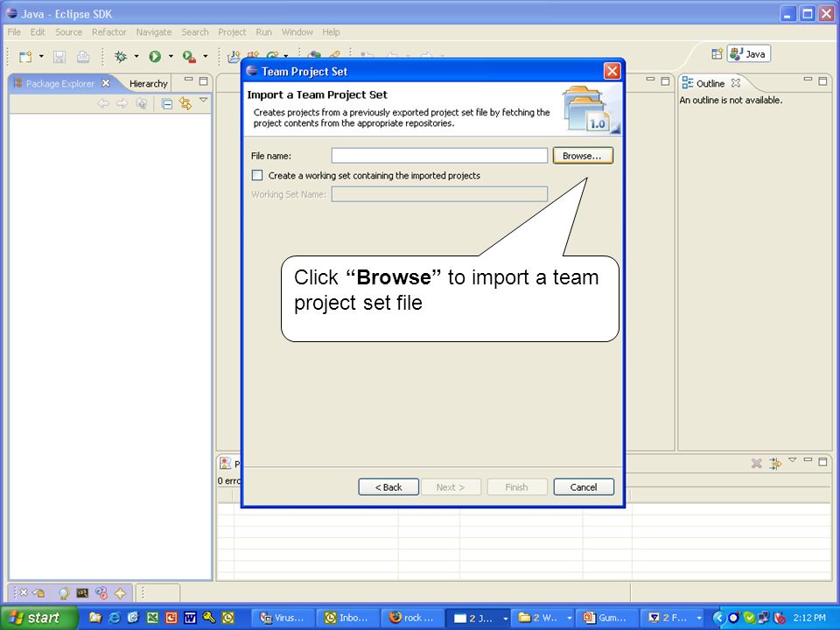Image resolution: width=840 pixels, height=630 pixels.
Task: Open the Help menu
Action: coord(331,32)
